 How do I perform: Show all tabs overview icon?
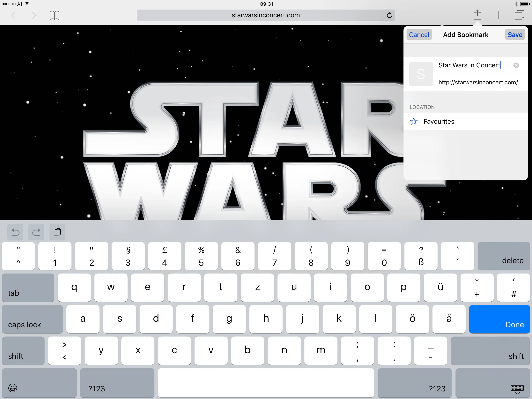coord(519,15)
